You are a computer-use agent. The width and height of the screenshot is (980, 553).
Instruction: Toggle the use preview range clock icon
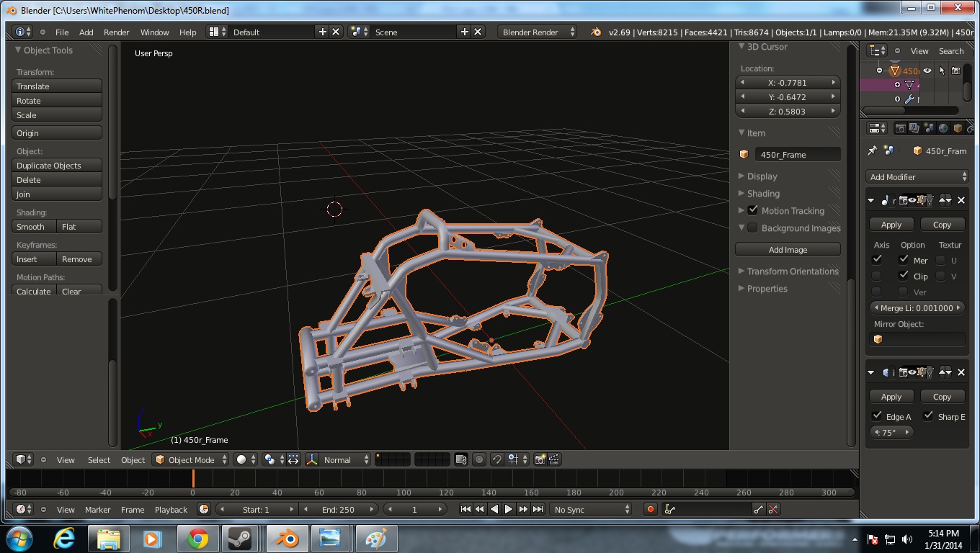coord(204,509)
